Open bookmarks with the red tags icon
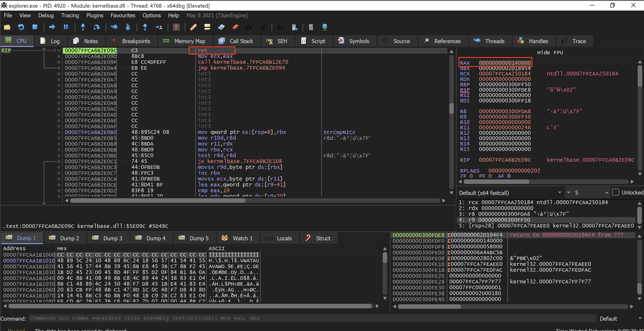 coord(235,27)
